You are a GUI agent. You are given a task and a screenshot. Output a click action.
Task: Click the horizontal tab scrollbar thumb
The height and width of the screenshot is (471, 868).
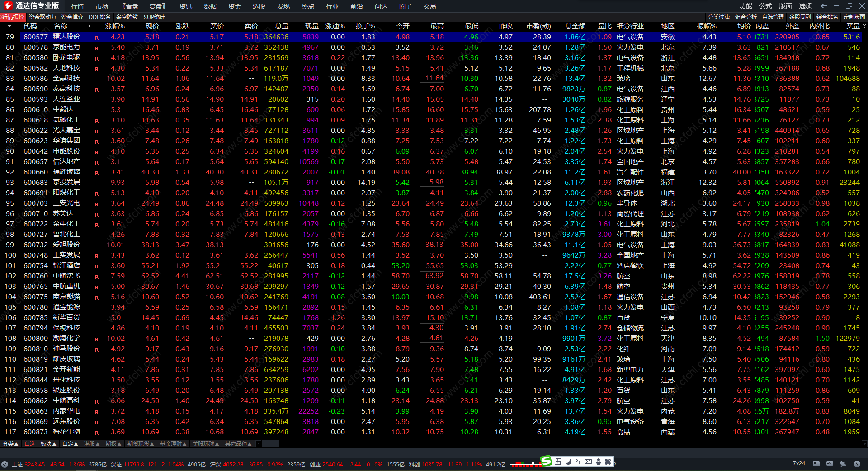click(x=270, y=444)
